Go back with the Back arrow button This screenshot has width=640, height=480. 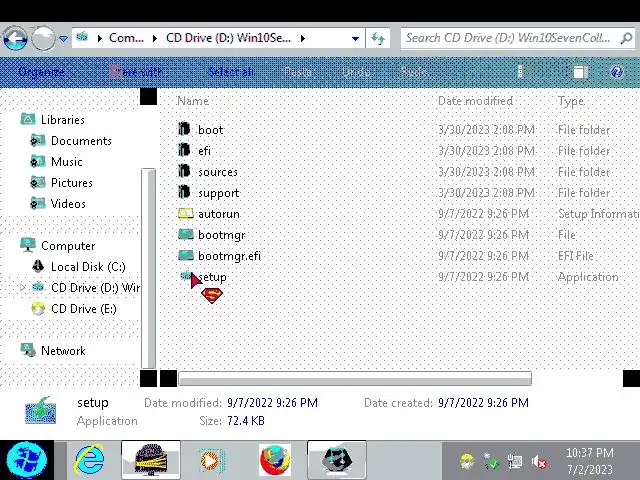coord(15,38)
